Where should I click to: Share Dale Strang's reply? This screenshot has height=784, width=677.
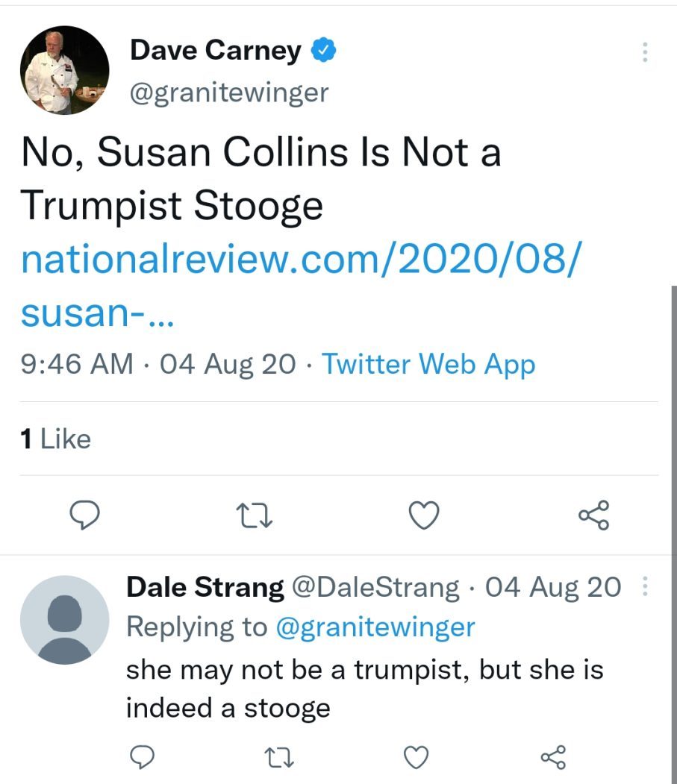click(553, 757)
